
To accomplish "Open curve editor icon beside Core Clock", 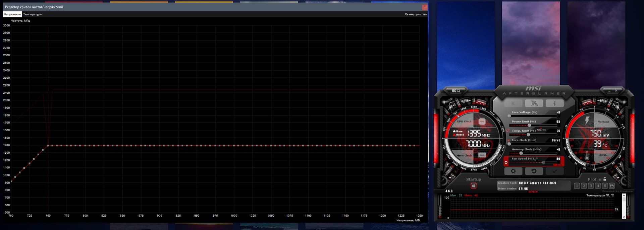I will tap(508, 140).
